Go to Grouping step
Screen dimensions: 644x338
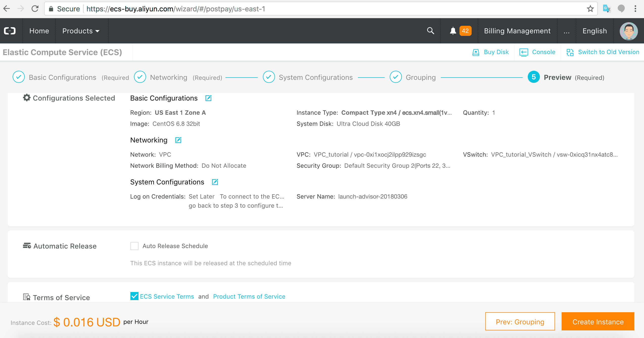coord(421,77)
